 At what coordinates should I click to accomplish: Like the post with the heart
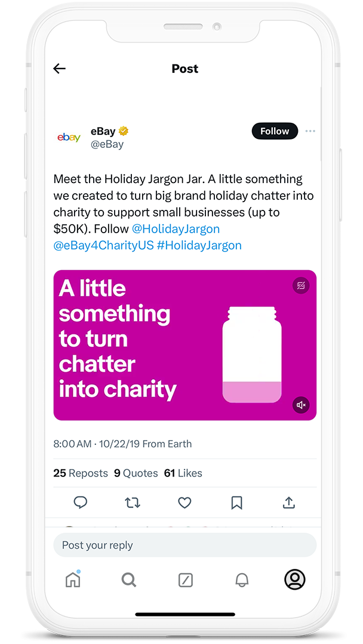pos(184,502)
